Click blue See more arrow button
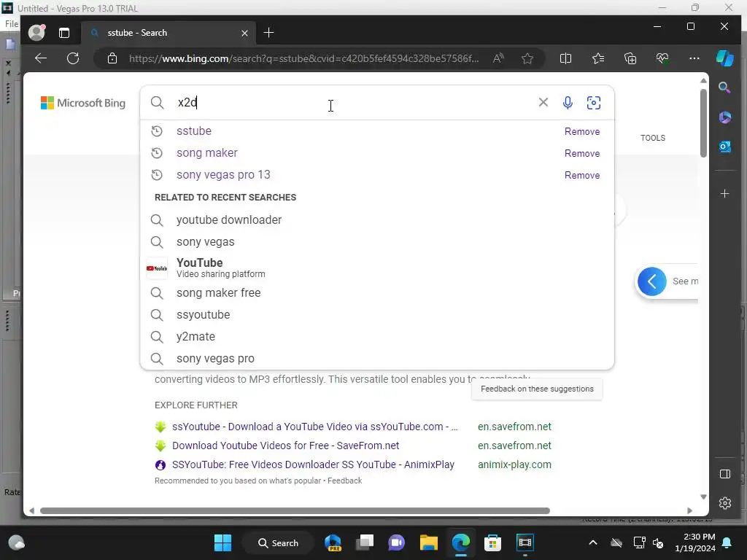 pos(651,281)
